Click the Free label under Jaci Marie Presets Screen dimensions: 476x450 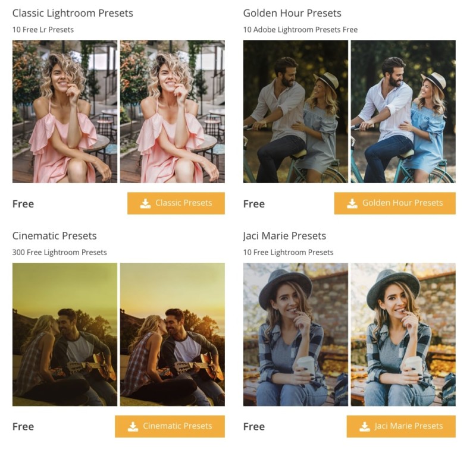click(254, 426)
